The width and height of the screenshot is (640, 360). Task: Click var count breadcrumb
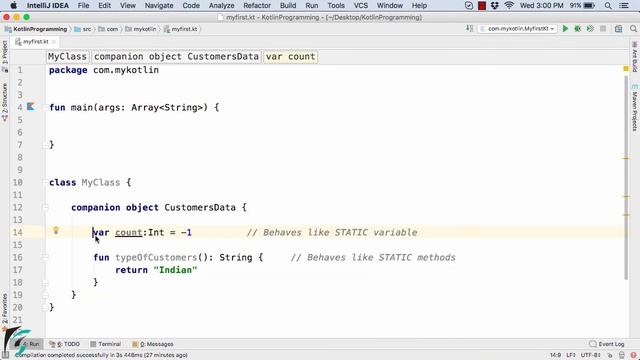pos(291,56)
